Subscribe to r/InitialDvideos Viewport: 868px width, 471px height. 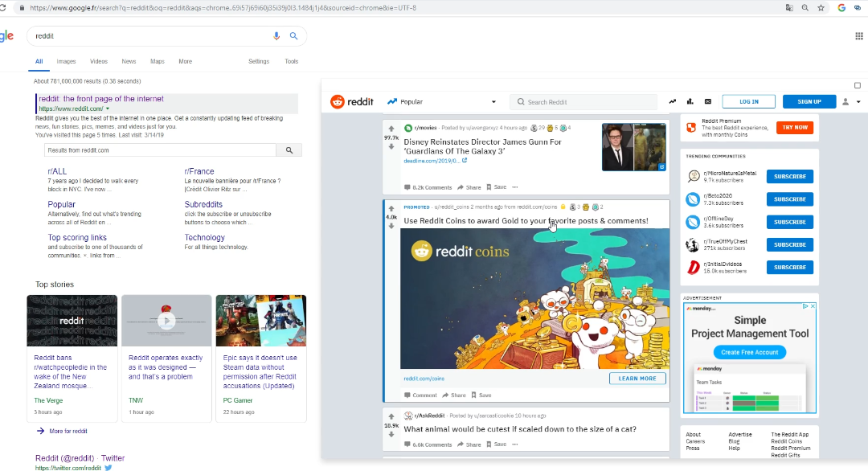pyautogui.click(x=790, y=268)
